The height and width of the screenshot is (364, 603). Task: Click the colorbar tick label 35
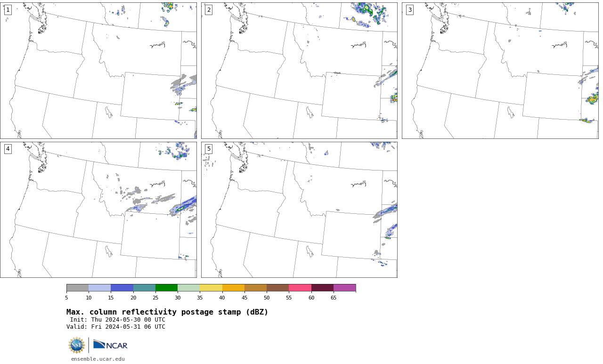pyautogui.click(x=200, y=298)
